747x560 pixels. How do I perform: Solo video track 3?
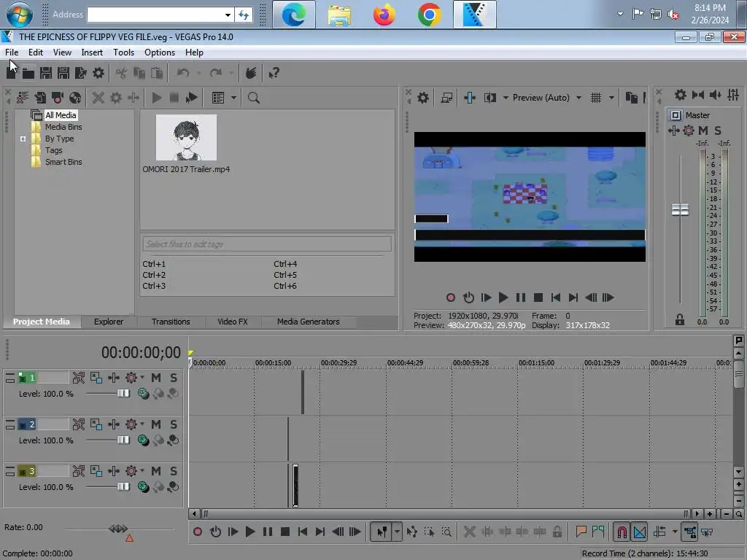coord(174,471)
